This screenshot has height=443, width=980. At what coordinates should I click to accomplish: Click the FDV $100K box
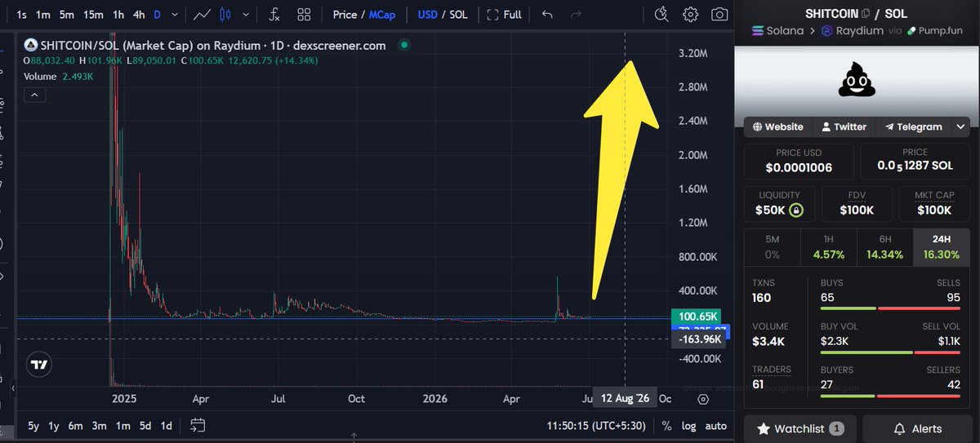click(x=857, y=203)
